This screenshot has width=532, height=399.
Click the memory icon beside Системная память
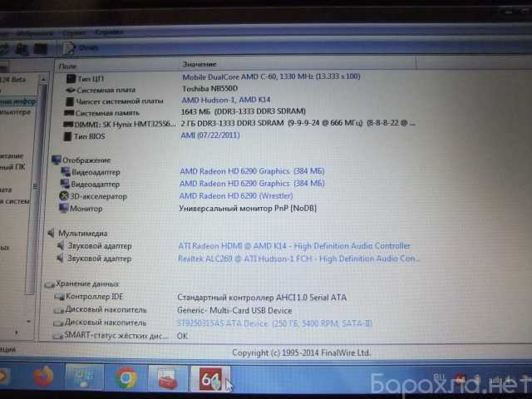tap(69, 113)
